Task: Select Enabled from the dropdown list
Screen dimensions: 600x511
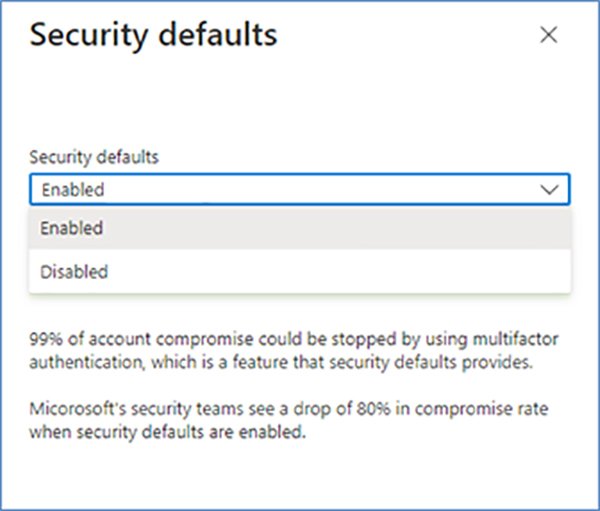Action: 72,228
